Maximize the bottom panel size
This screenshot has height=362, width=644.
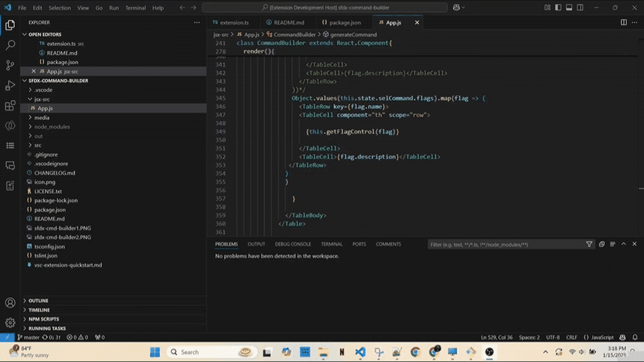click(x=623, y=244)
